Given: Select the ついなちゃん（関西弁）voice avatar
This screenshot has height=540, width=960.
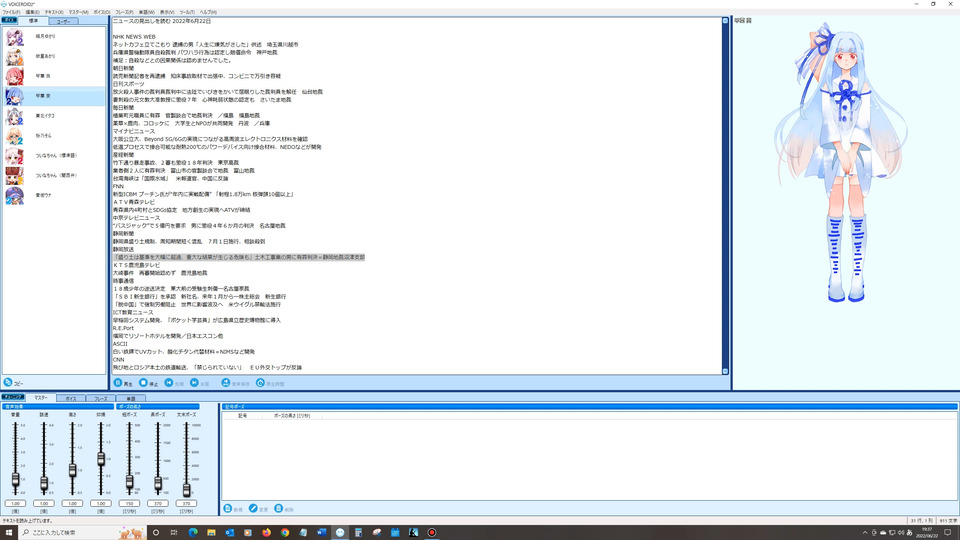Looking at the screenshot, I should tap(15, 175).
